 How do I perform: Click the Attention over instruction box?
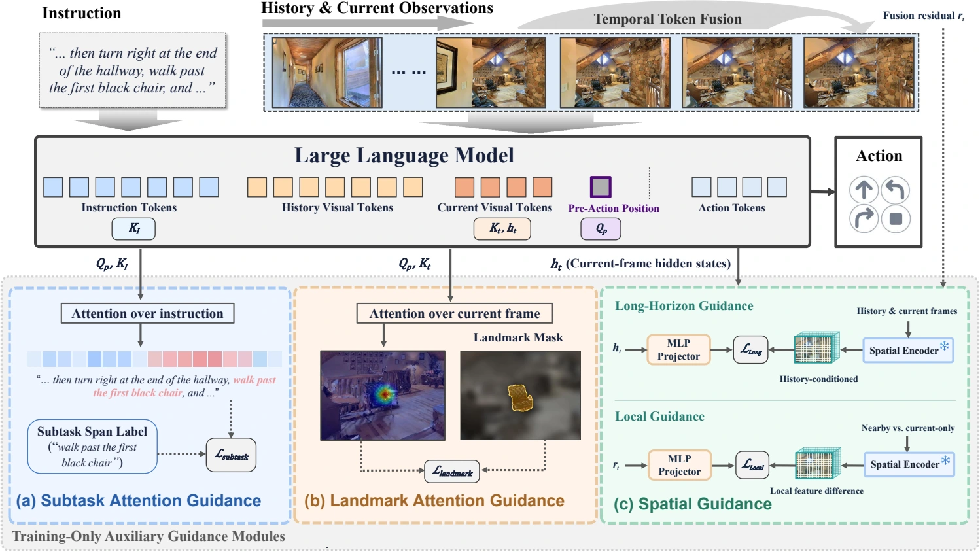[147, 313]
